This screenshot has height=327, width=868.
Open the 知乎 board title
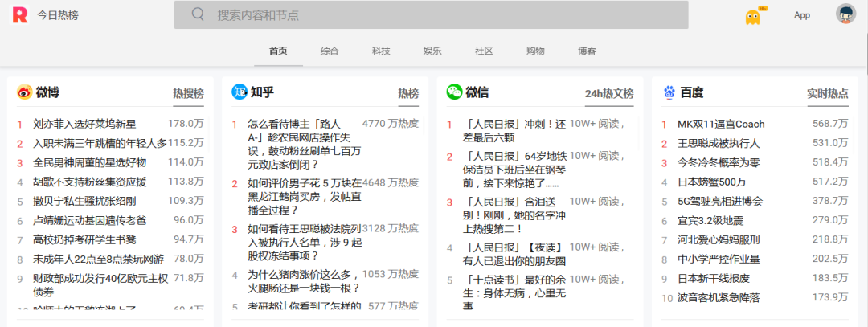point(262,92)
